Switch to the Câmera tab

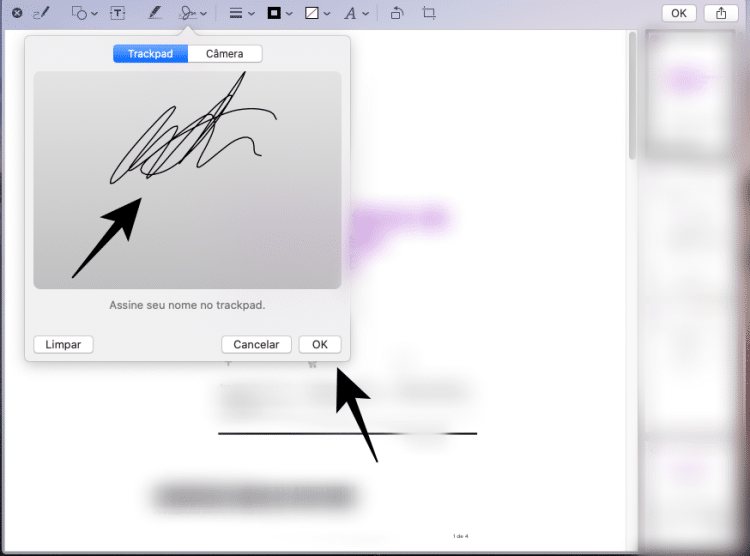[x=225, y=54]
